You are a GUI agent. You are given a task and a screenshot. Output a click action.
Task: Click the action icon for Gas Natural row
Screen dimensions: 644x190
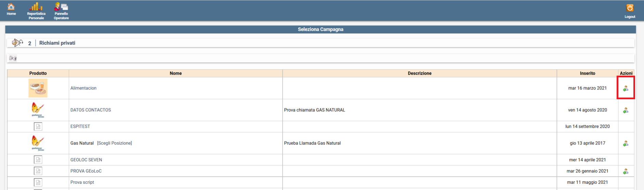(626, 143)
